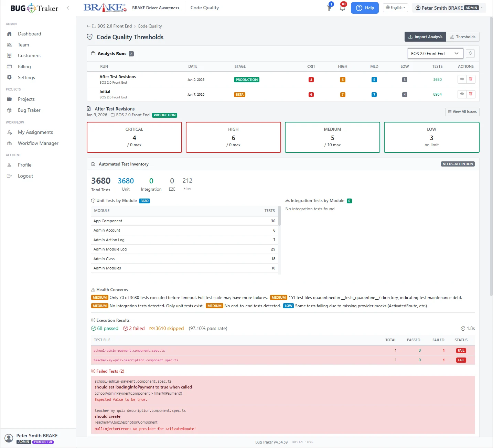
Task: Click View All Issues button
Action: pyautogui.click(x=462, y=111)
